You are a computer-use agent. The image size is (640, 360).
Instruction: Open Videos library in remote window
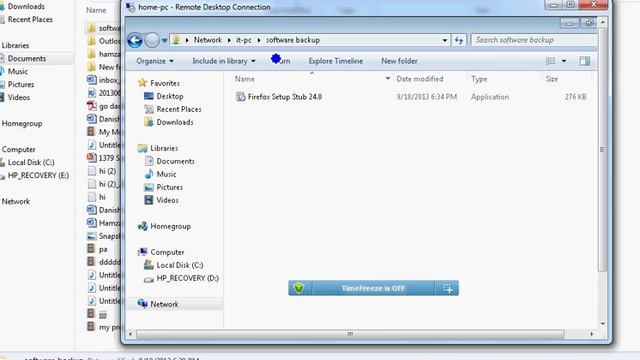pos(167,200)
